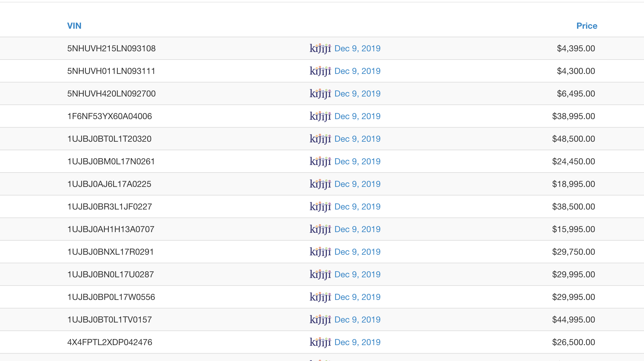This screenshot has width=644, height=361.
Task: Click the Kijiji icon beside VIN 1UJBJ0BM0L17N0261
Action: pyautogui.click(x=320, y=161)
